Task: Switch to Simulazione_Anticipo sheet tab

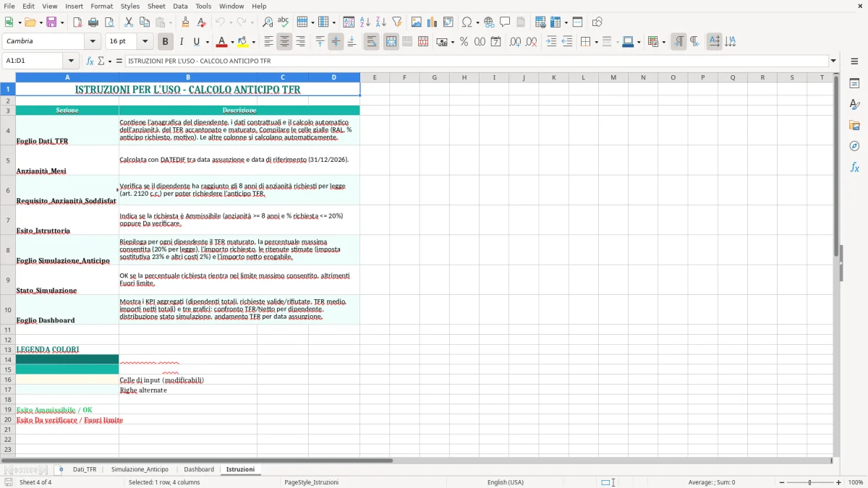Action: click(140, 470)
